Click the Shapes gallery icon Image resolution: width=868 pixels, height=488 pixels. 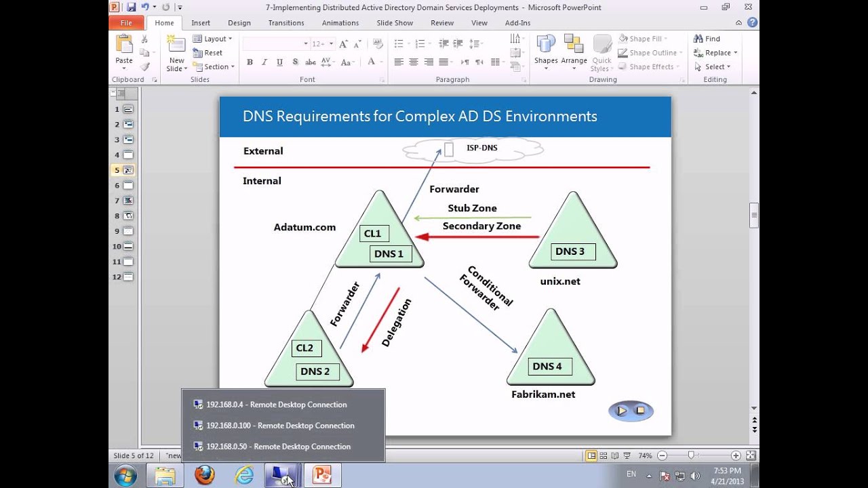[546, 45]
